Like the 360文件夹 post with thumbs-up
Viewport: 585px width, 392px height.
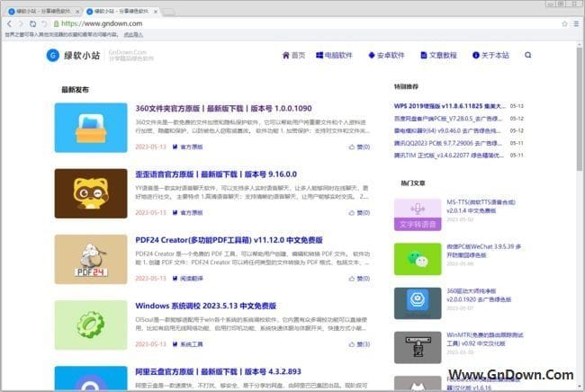(351, 147)
